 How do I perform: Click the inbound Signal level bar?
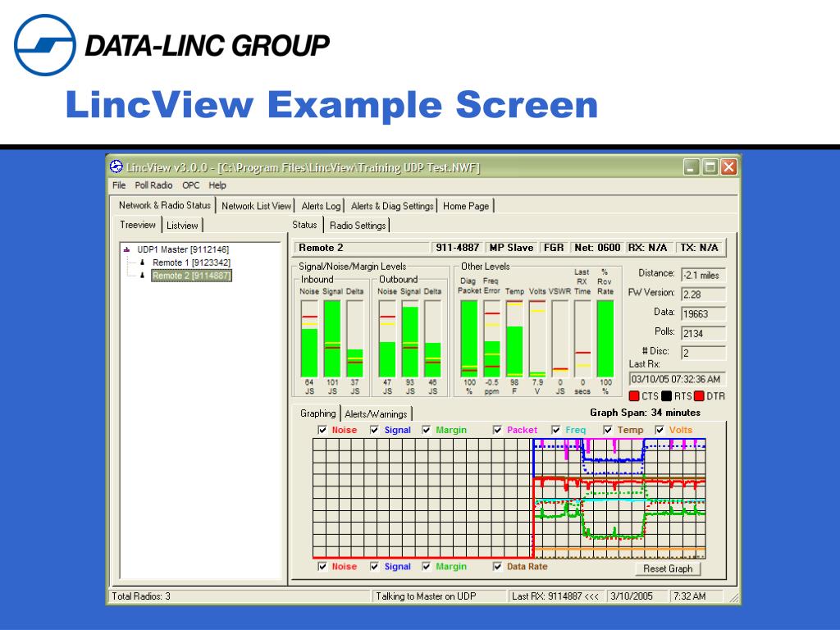(x=332, y=338)
